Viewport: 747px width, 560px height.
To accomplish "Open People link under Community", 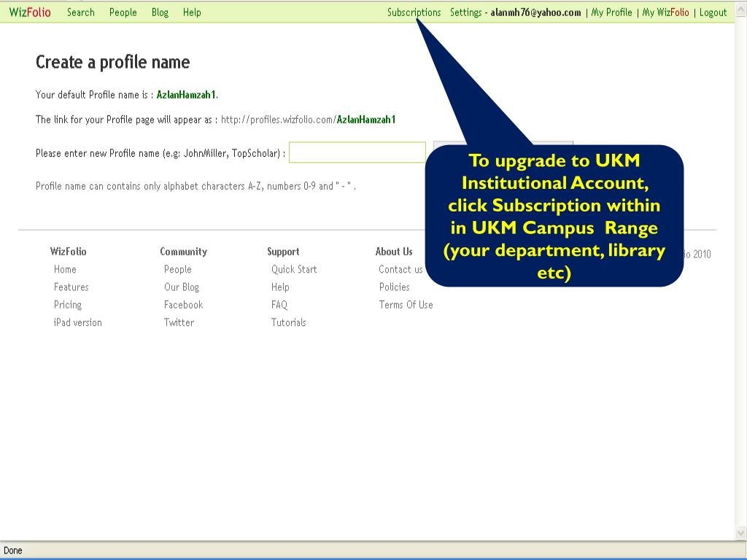I will click(178, 270).
